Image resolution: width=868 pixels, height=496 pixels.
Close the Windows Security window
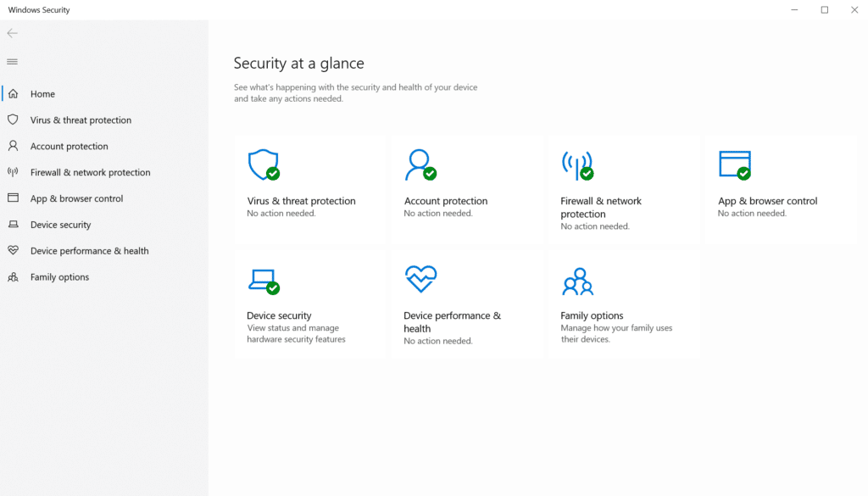pyautogui.click(x=854, y=10)
